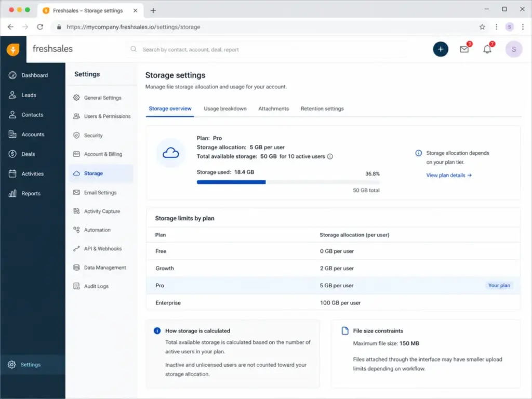
Task: Click the How storage is calculated info icon
Action: (157, 331)
